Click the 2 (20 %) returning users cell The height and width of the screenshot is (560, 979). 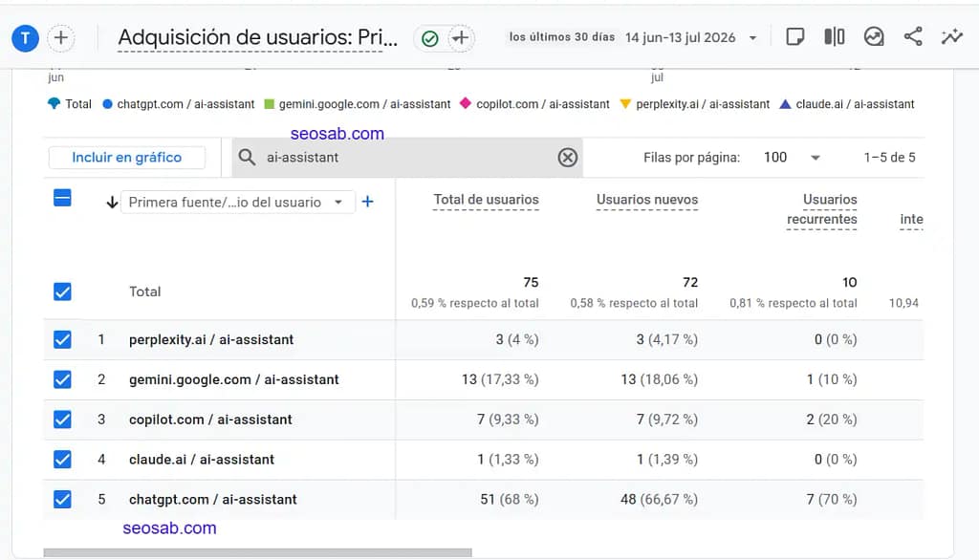[x=831, y=420]
